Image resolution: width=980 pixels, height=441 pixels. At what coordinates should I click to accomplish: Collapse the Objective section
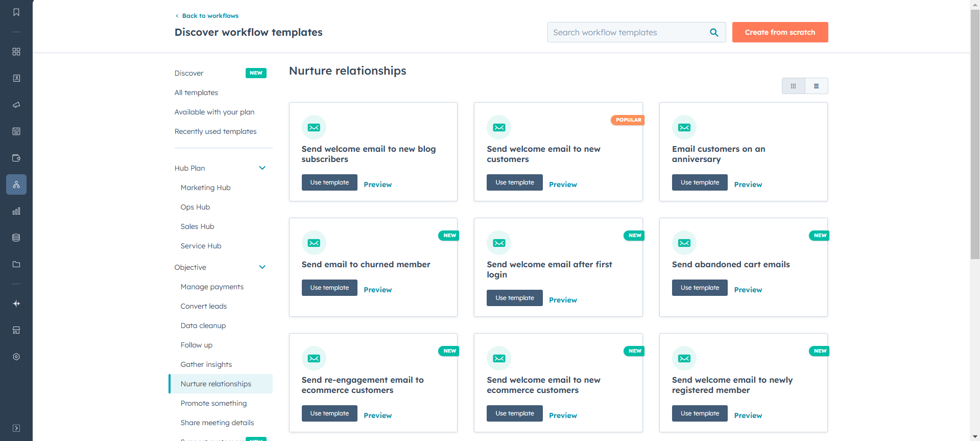(262, 267)
